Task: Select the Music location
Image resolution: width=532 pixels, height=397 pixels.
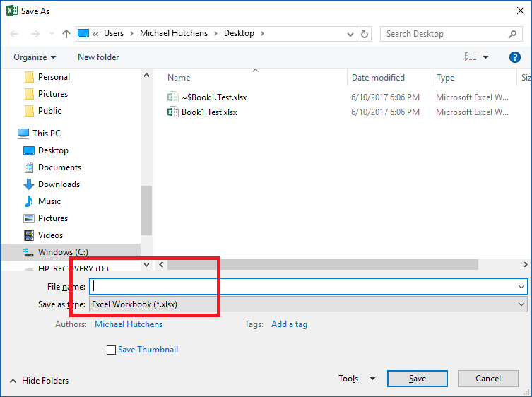Action: (42, 201)
